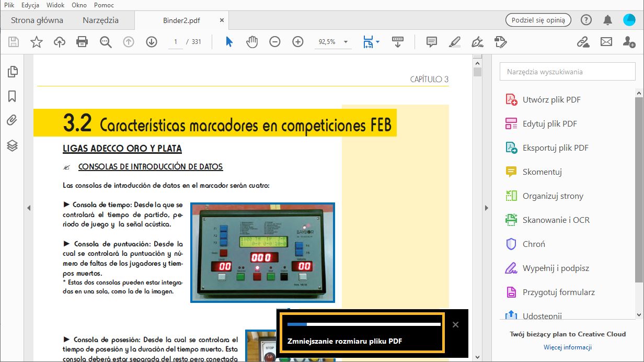Screen dimensions: 644x362
Task: Open the notifications bell
Action: tap(607, 20)
